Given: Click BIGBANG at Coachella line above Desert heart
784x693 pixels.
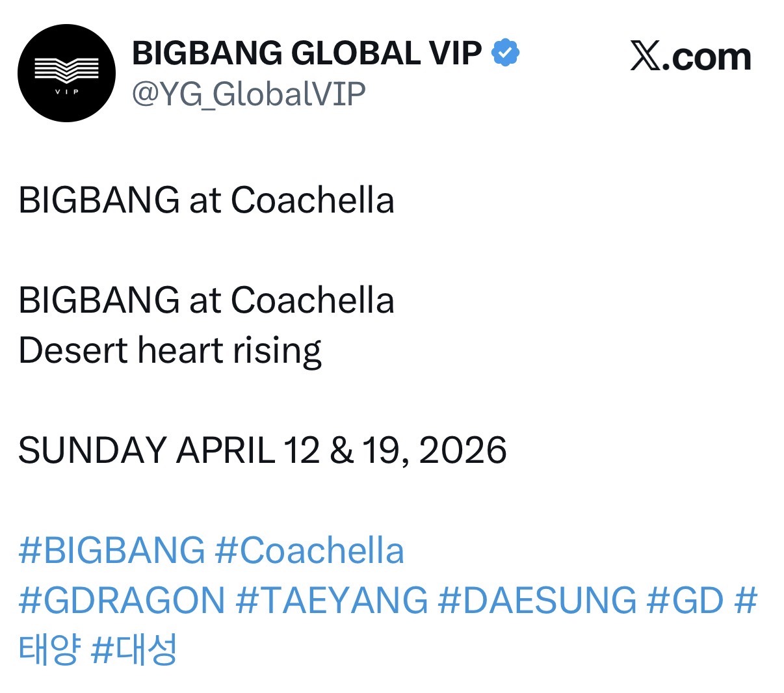Looking at the screenshot, I should 206,300.
